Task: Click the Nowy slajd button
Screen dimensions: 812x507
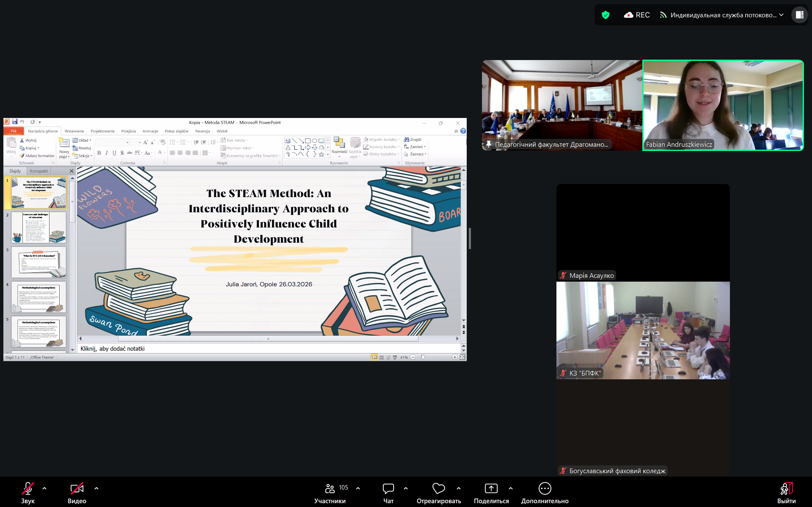Action: point(64,148)
